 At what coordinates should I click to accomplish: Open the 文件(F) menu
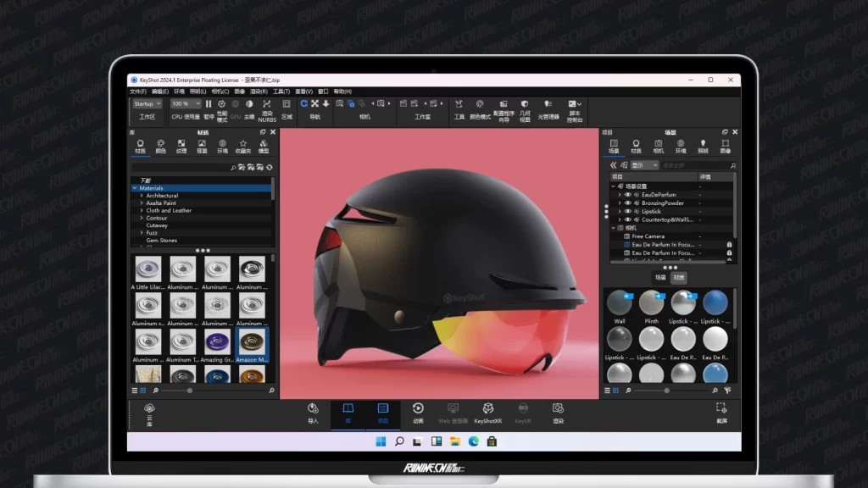tap(137, 91)
